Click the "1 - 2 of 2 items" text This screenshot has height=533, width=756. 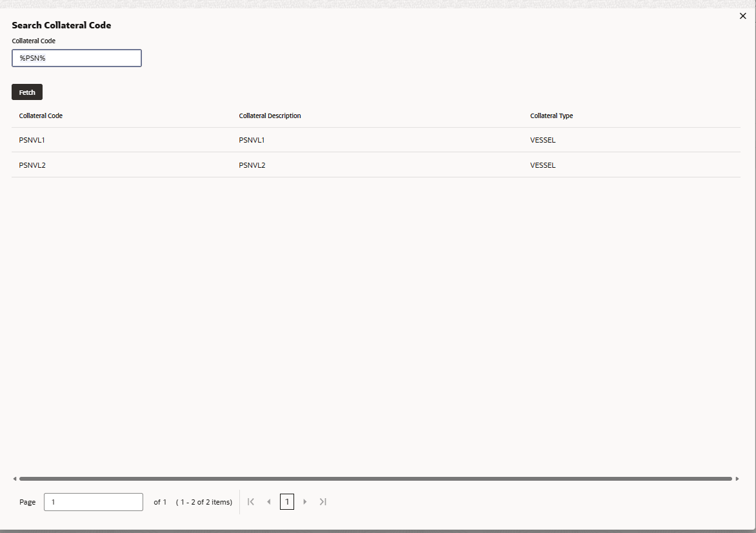pyautogui.click(x=204, y=502)
